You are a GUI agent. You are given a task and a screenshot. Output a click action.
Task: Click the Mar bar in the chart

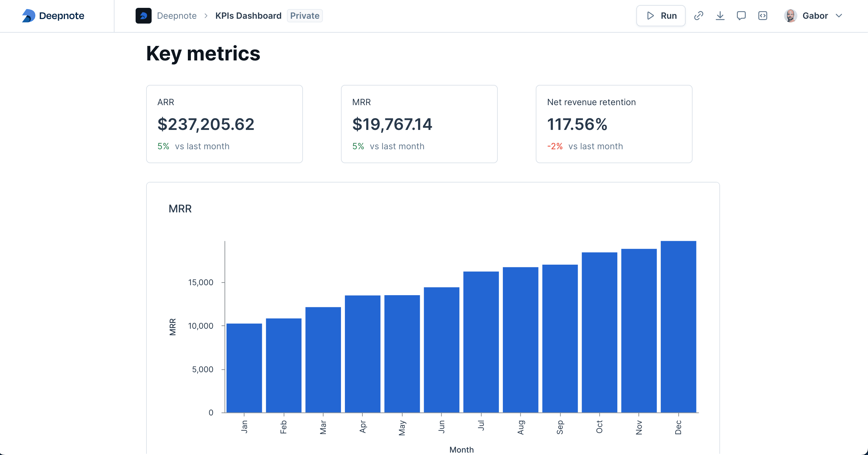[323, 360]
